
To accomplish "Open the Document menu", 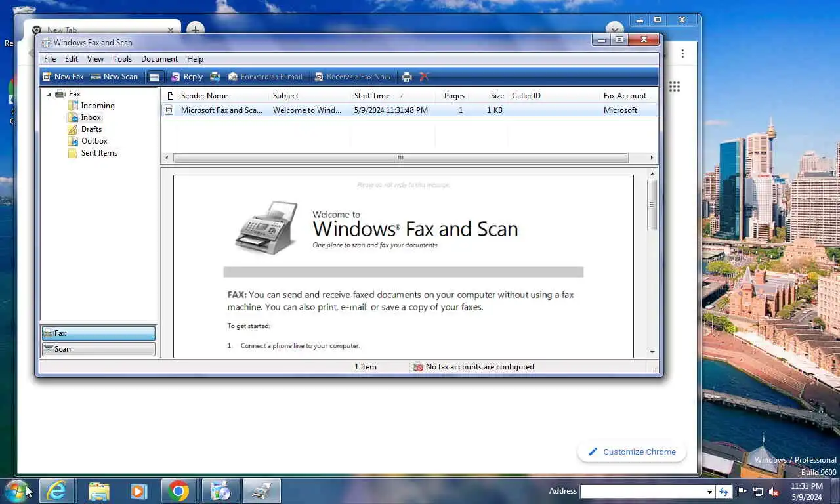I will point(159,59).
